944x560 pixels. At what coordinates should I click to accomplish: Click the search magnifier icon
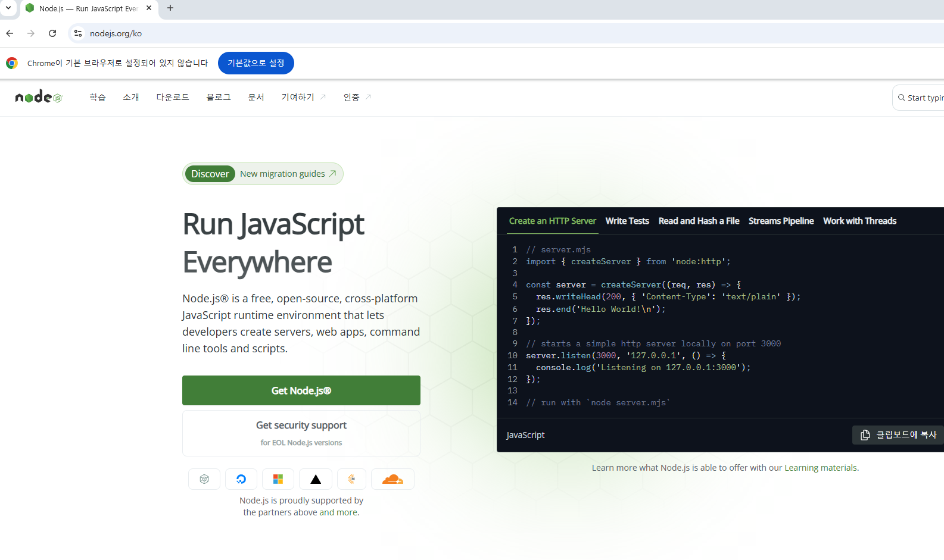tap(901, 98)
